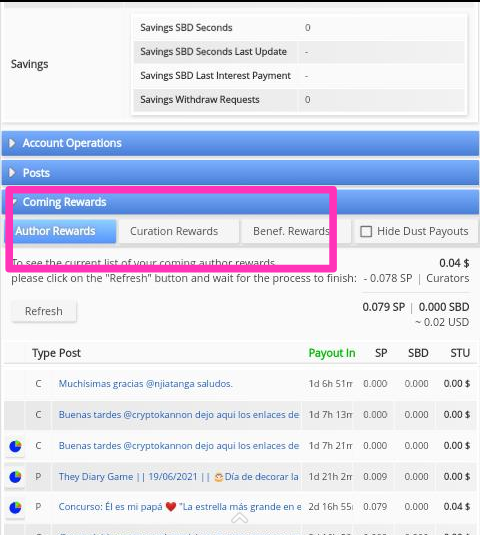The width and height of the screenshot is (480, 535).
Task: Click the Posts section triangle arrow
Action: pos(12,173)
